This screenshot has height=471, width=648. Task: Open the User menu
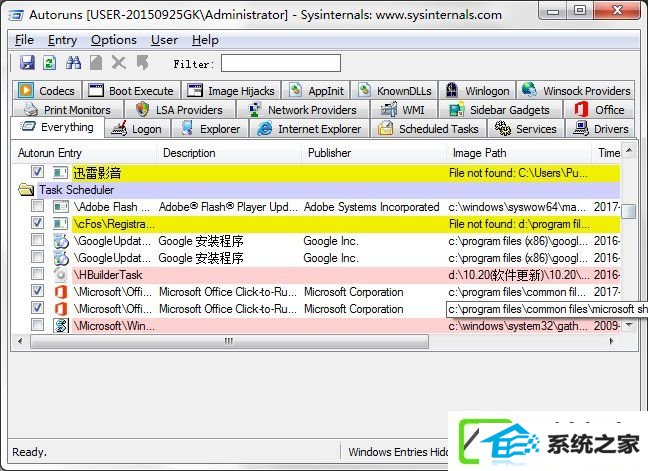click(x=164, y=40)
